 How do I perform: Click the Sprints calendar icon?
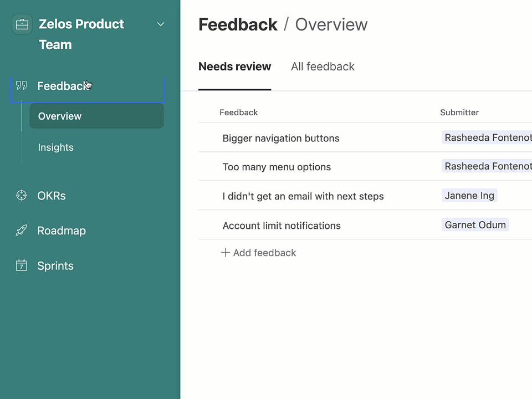[x=21, y=265]
